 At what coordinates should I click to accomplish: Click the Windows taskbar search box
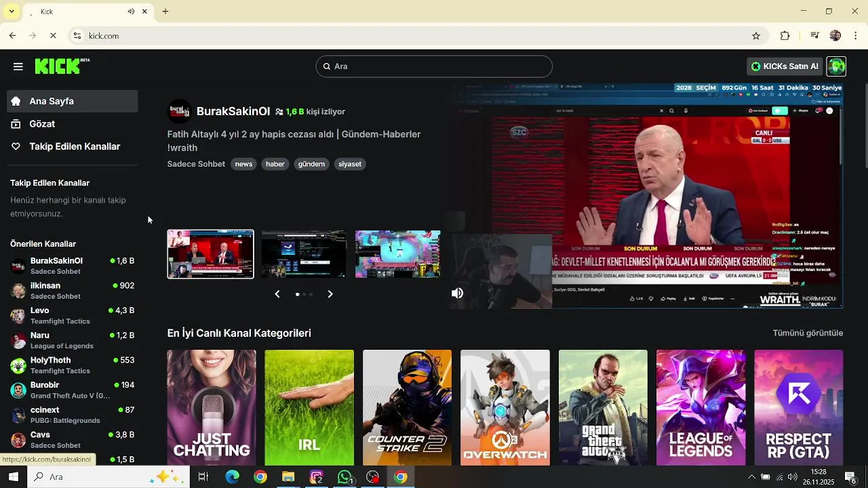point(108,477)
